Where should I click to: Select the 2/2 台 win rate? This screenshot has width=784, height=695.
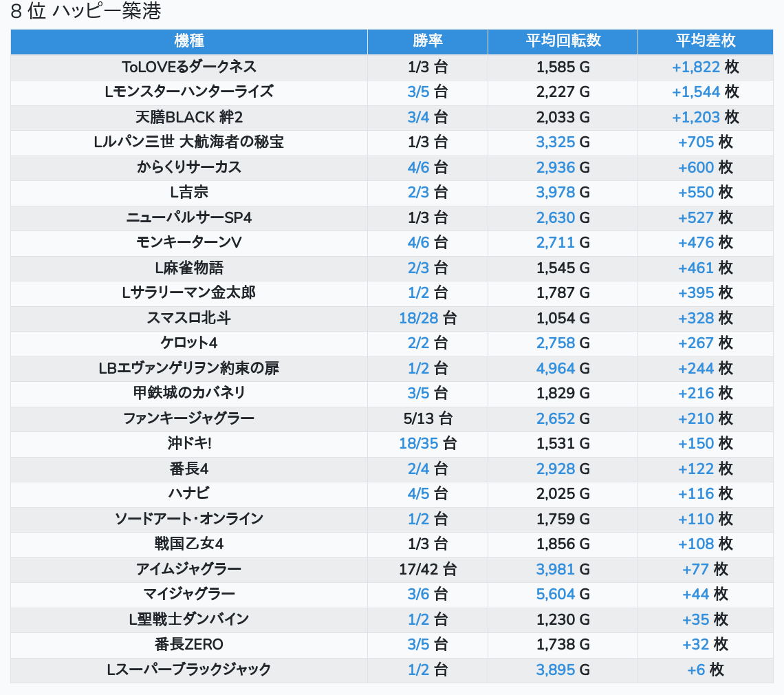(x=428, y=343)
